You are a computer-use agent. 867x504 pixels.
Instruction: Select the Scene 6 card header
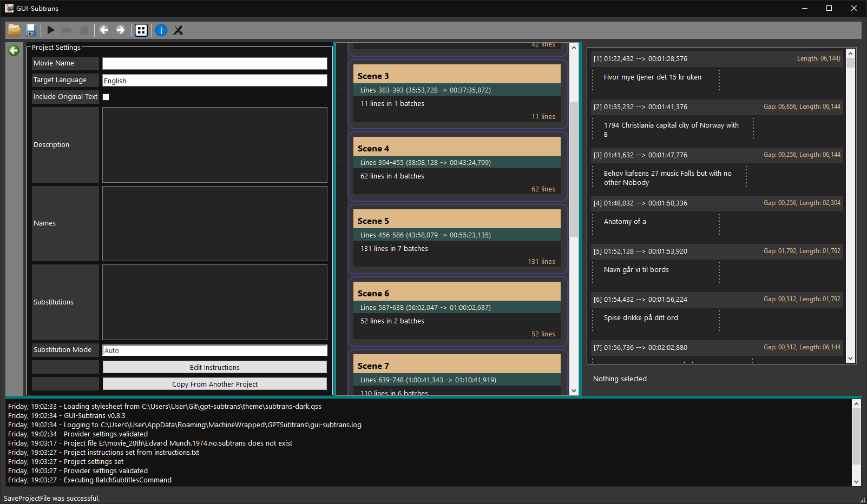pos(457,292)
